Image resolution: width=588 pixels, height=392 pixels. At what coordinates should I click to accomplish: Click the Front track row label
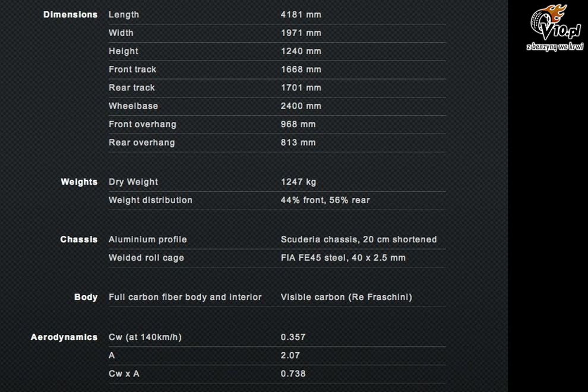(x=132, y=69)
